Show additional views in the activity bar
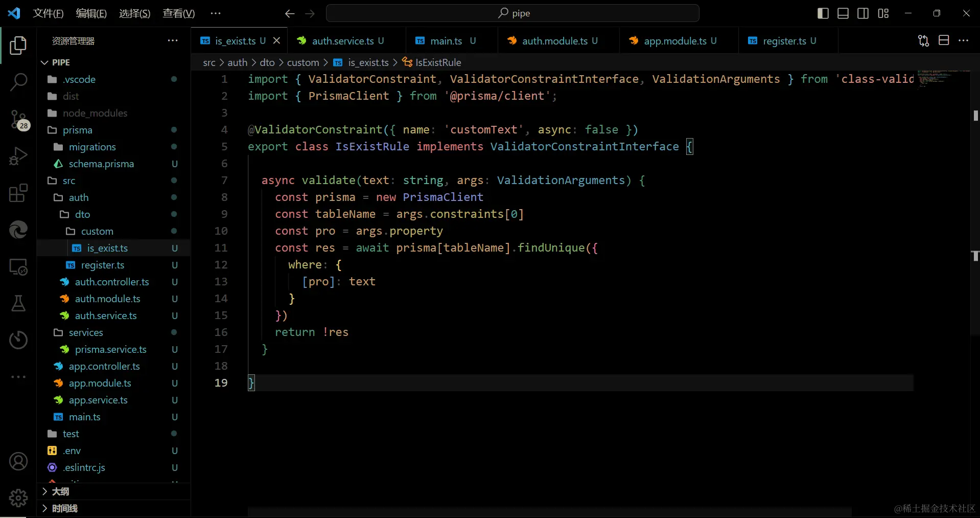Image resolution: width=980 pixels, height=518 pixels. point(18,377)
